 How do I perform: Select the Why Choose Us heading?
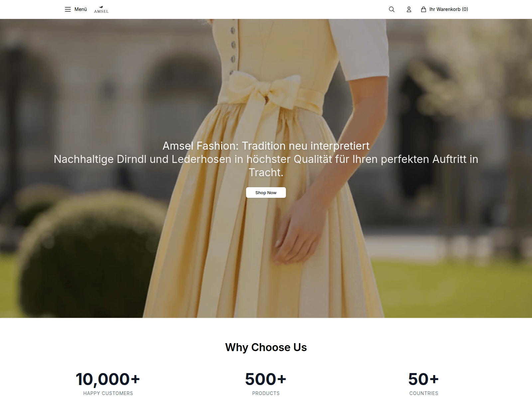click(x=266, y=347)
